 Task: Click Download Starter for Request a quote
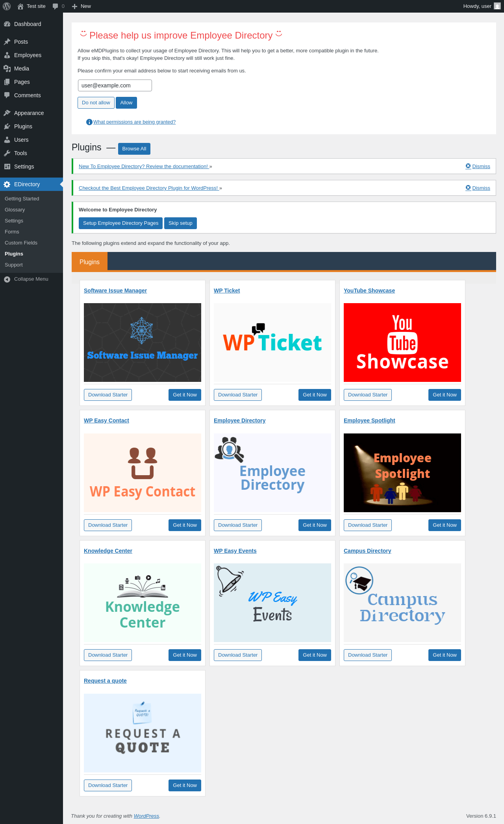click(108, 785)
